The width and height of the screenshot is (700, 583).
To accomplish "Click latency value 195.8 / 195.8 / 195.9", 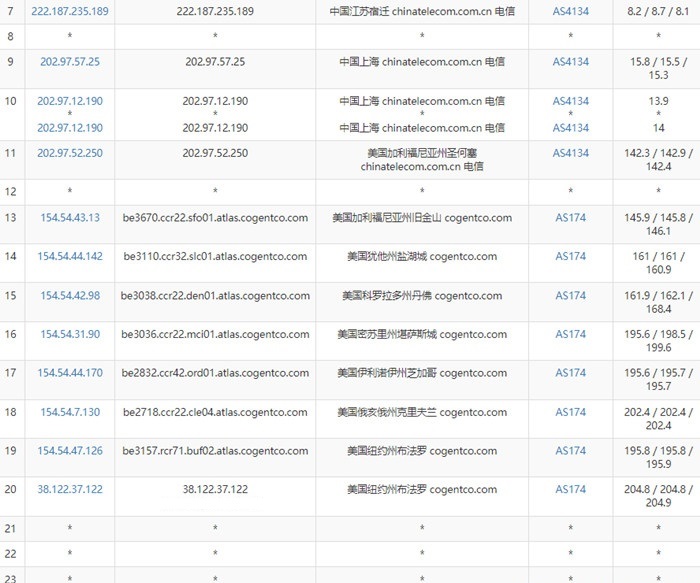I will (x=658, y=458).
